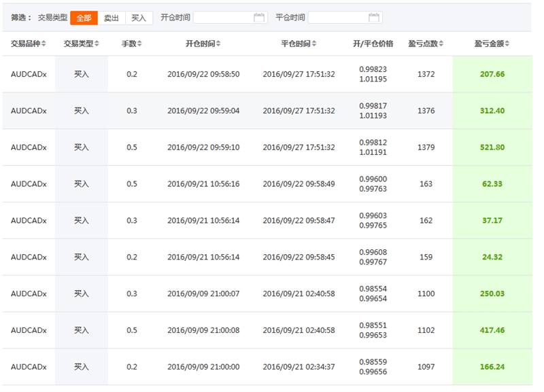Open calendar icon for 平仓时间
Image resolution: width=544 pixels, height=392 pixels.
[373, 18]
